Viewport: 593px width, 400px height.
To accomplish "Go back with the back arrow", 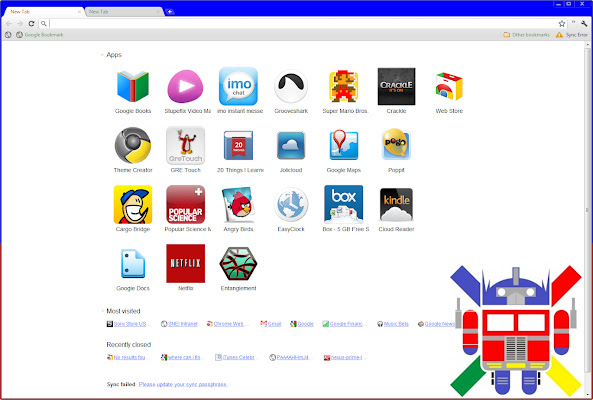I will tap(9, 23).
